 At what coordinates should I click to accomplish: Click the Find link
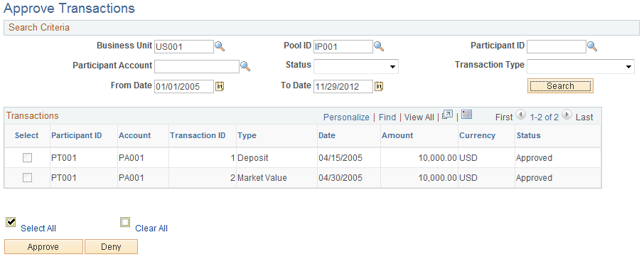click(x=387, y=117)
